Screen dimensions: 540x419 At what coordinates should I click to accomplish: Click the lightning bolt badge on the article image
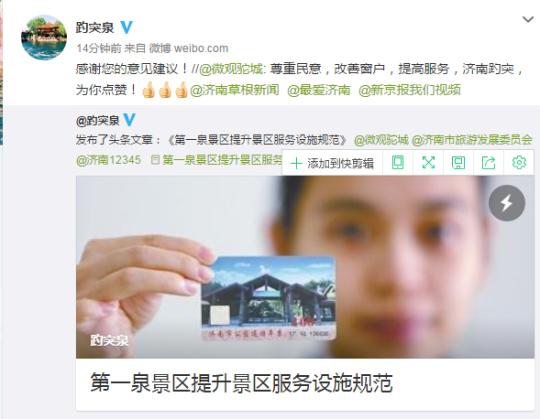tap(507, 203)
